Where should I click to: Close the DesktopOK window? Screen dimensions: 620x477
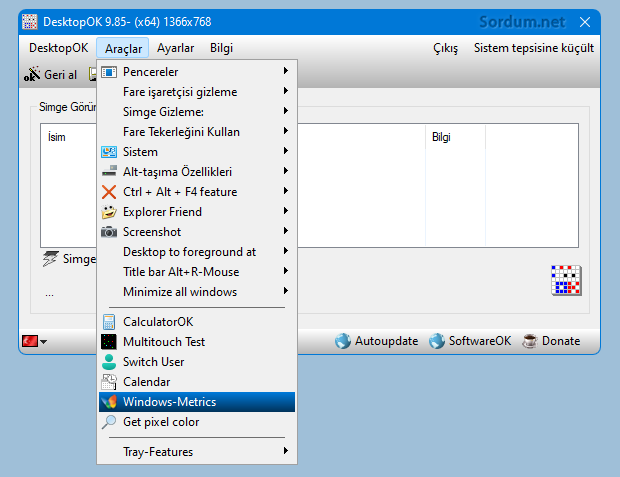coord(585,22)
